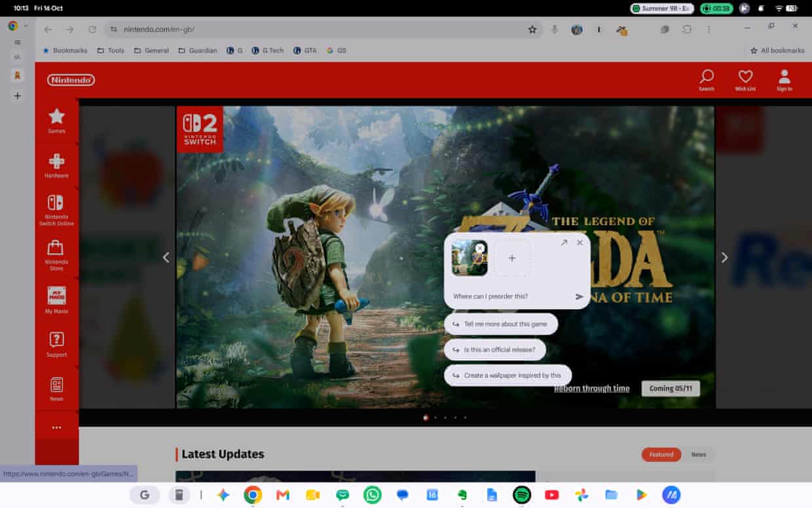
Task: Choose 'Create a wallpaper inspired by this' suggestion
Action: point(508,375)
